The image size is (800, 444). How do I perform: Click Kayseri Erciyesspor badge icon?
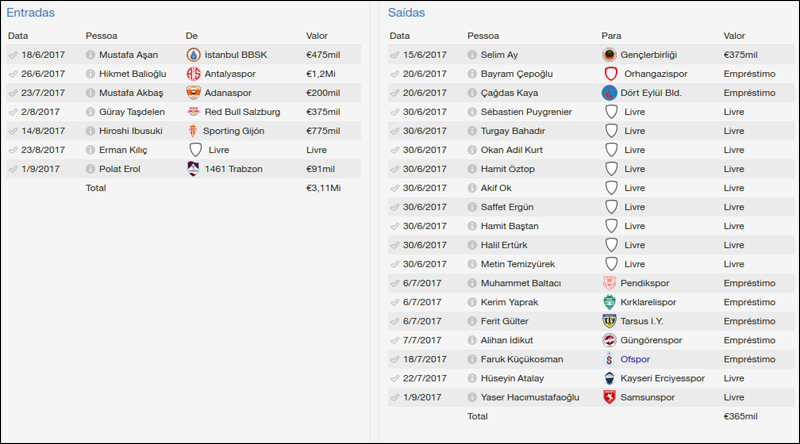click(x=609, y=378)
